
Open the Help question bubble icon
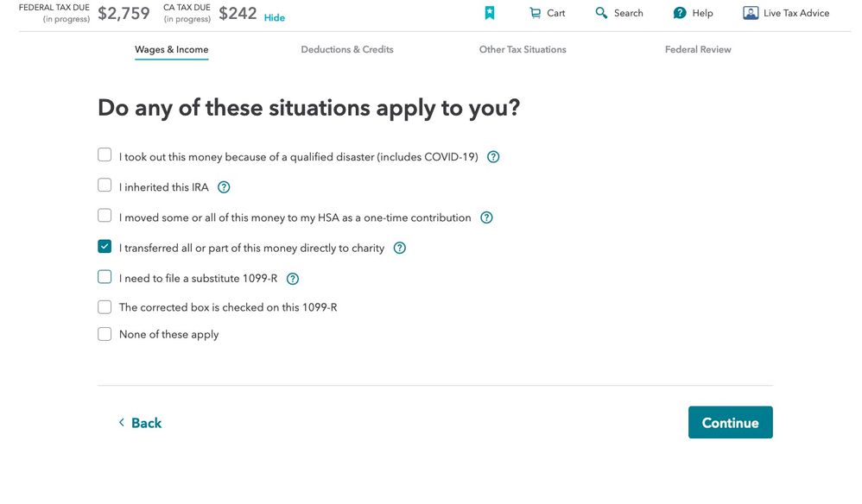click(x=680, y=13)
